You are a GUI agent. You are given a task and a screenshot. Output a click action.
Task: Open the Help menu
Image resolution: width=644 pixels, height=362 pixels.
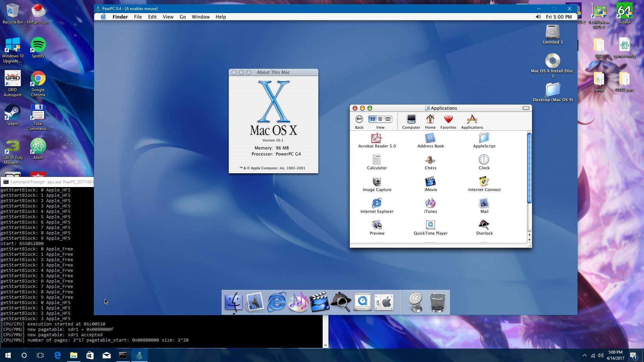pyautogui.click(x=220, y=17)
